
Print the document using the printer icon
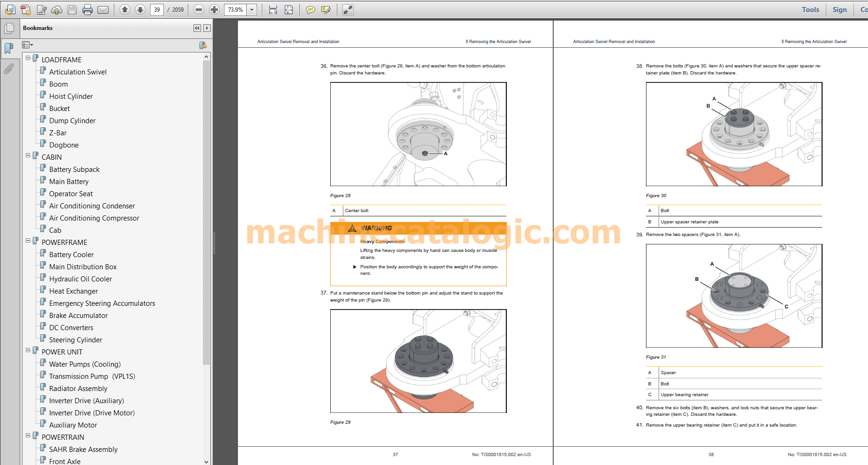click(x=88, y=9)
